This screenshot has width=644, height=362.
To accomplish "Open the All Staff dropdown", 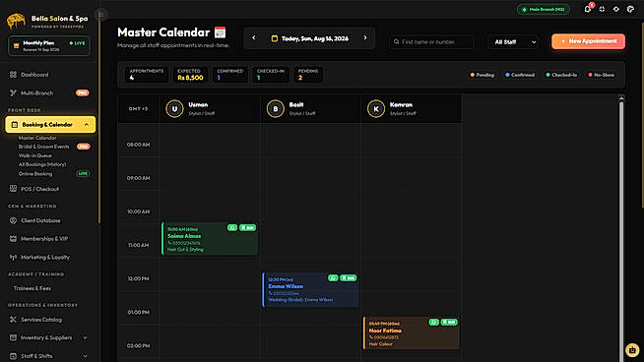I will tap(513, 42).
